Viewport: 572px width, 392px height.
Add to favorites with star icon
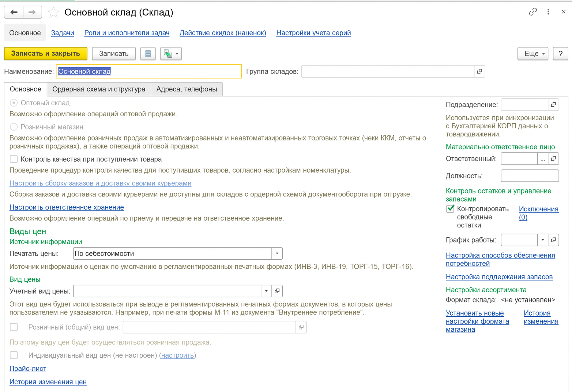[x=53, y=12]
